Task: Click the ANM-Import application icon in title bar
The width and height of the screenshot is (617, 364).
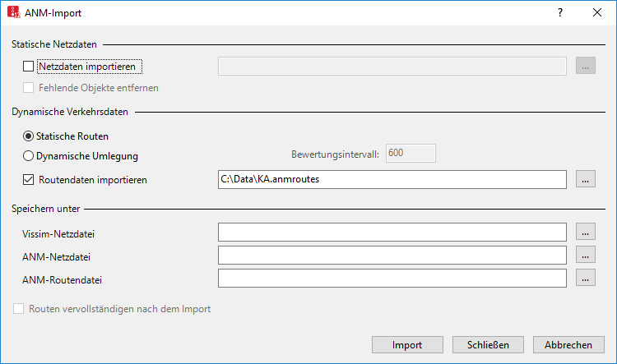Action: point(13,13)
